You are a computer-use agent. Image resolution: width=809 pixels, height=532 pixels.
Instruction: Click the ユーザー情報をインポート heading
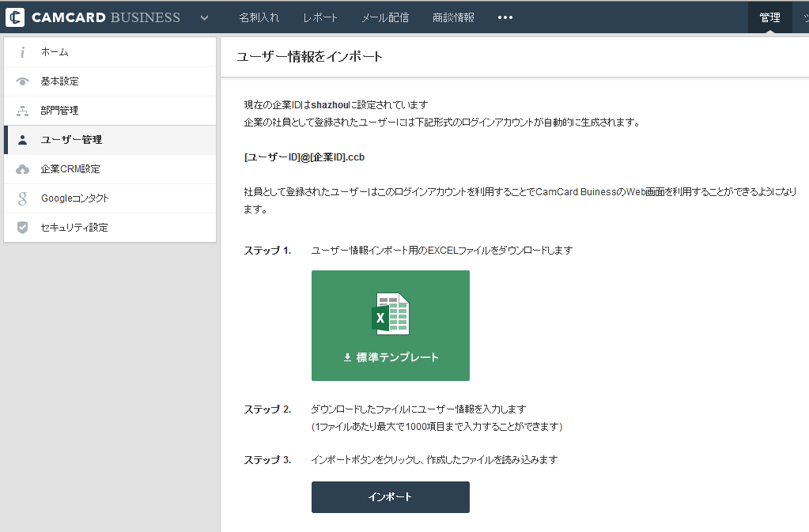coord(309,57)
